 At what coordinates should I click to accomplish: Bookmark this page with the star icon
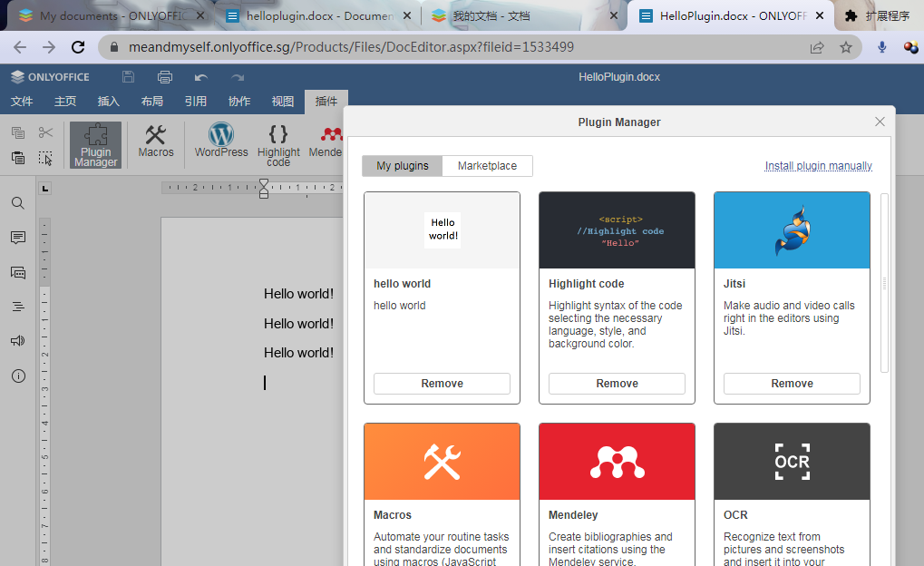pyautogui.click(x=846, y=47)
